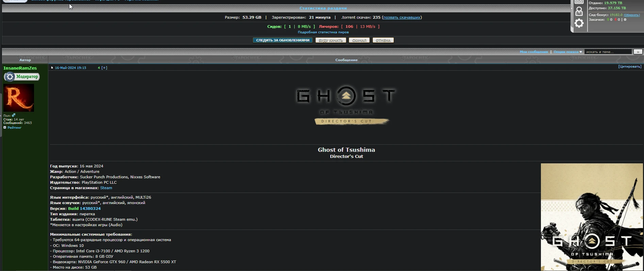Click the БУДУ КАЧАТЬ button
Viewport: 644px width, 271px height.
coord(331,40)
